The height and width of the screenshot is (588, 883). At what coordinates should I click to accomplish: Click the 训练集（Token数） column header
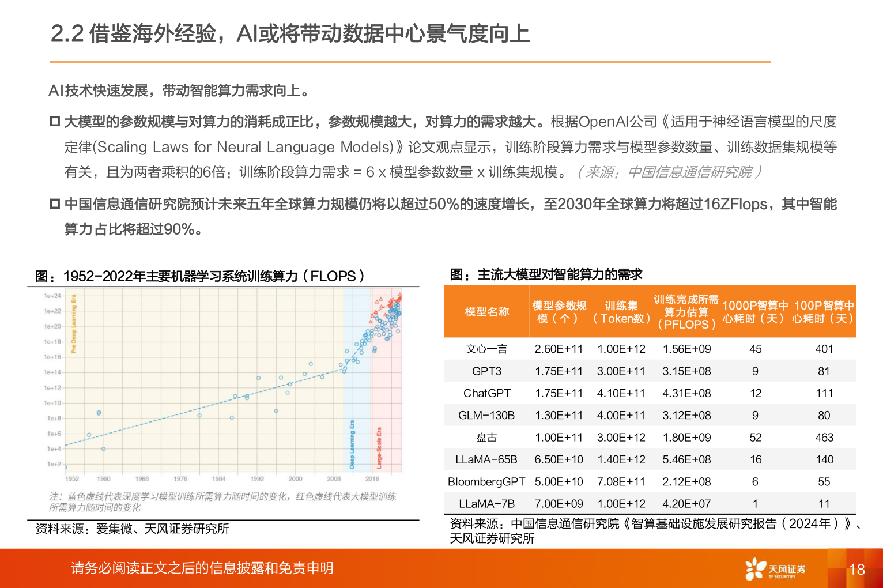[621, 312]
